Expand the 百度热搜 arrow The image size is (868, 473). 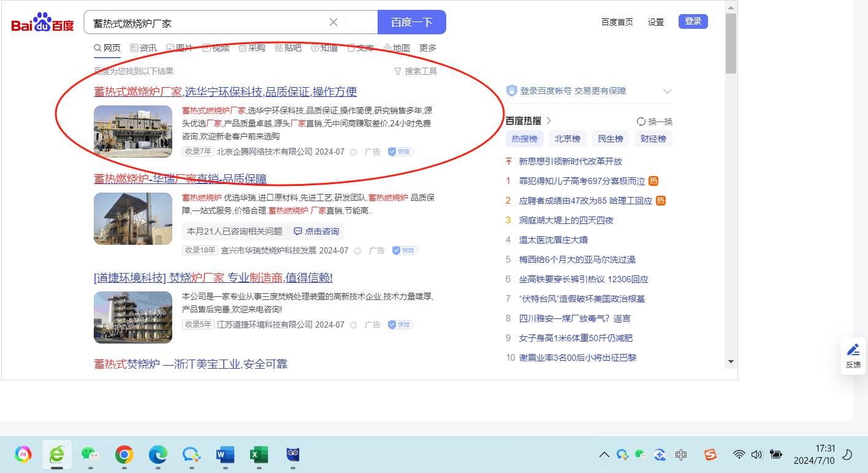549,121
